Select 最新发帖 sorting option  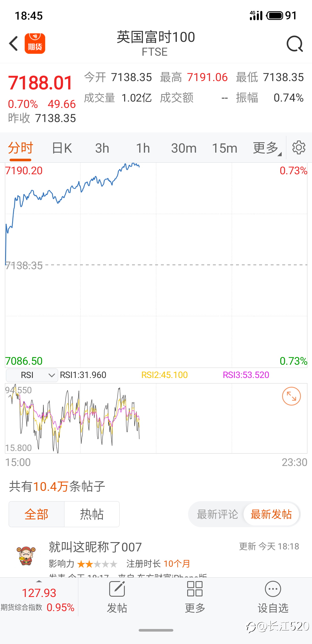pyautogui.click(x=271, y=514)
